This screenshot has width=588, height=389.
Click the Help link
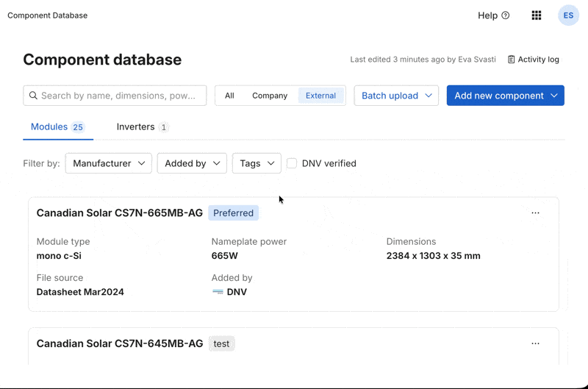pos(493,15)
